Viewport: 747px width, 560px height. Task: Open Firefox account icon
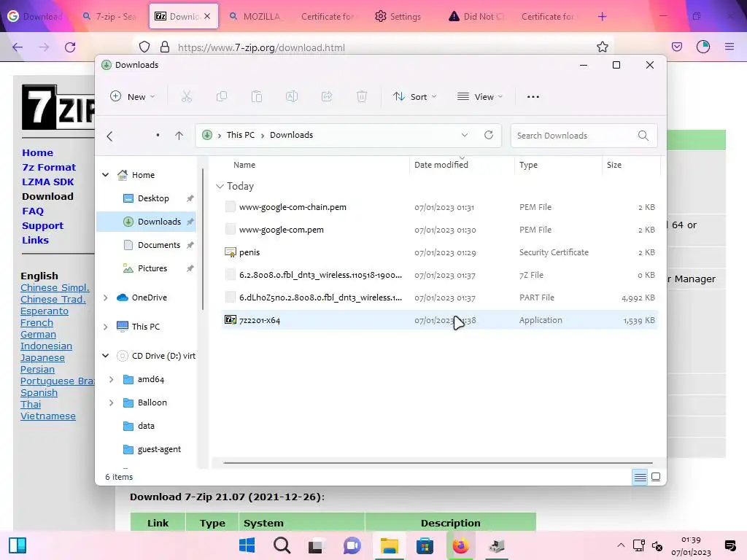[x=703, y=47]
